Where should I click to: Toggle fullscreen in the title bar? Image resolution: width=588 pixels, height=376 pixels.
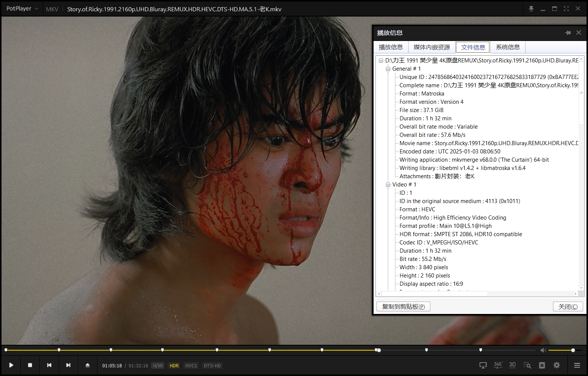click(x=566, y=9)
